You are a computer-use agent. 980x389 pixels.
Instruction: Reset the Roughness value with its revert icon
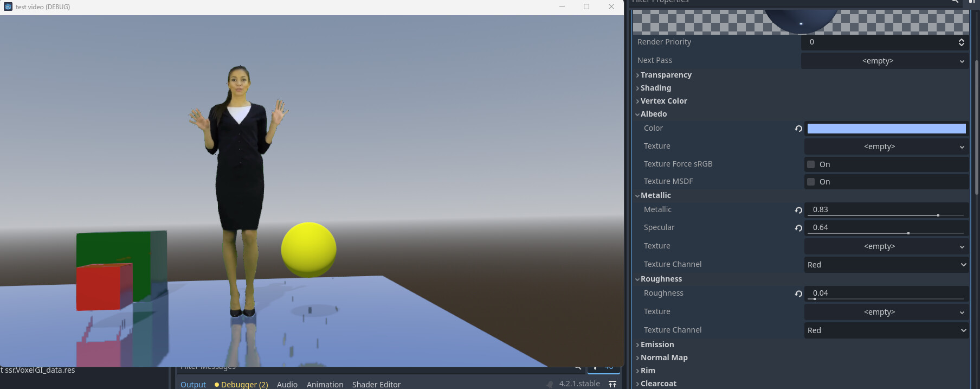798,294
